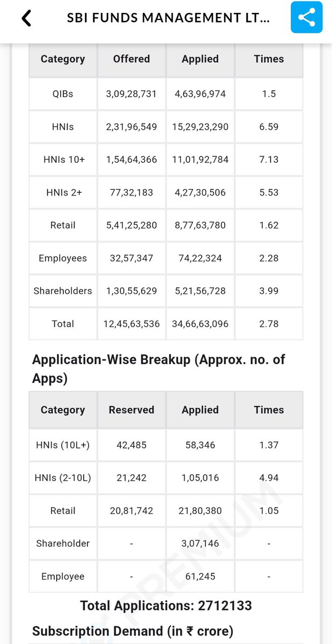Select the 42,485 reserved value
332x644 pixels.
(131, 445)
